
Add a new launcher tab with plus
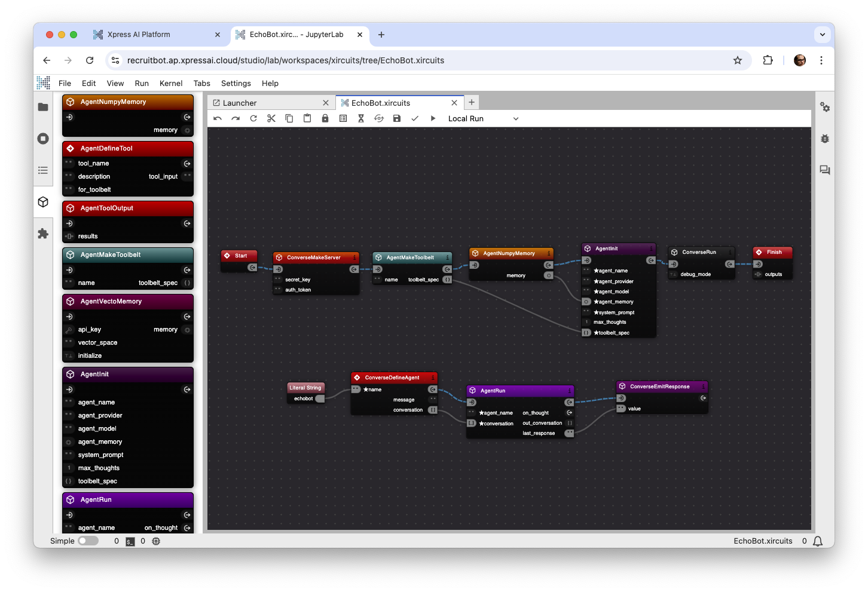click(x=472, y=102)
